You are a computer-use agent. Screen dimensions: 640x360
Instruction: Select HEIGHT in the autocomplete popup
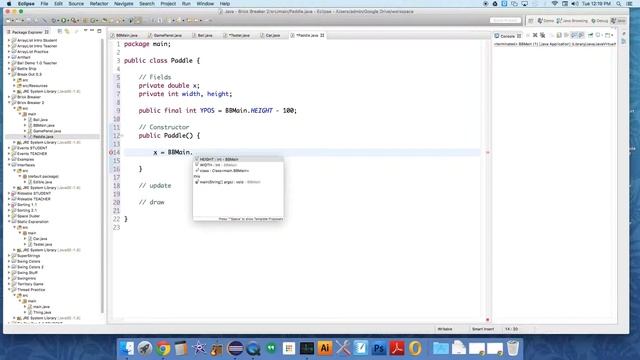238,159
